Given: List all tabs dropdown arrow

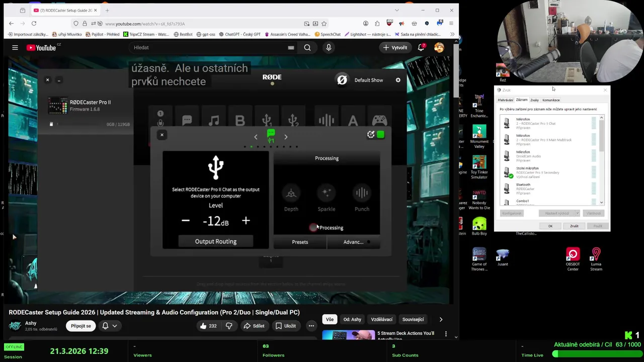Looking at the screenshot, I should pos(396,10).
